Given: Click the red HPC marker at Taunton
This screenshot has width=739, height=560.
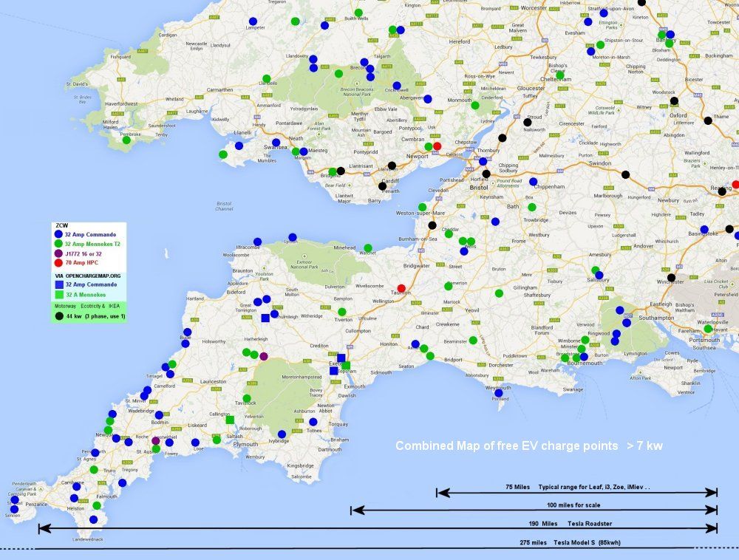Looking at the screenshot, I should click(x=401, y=288).
